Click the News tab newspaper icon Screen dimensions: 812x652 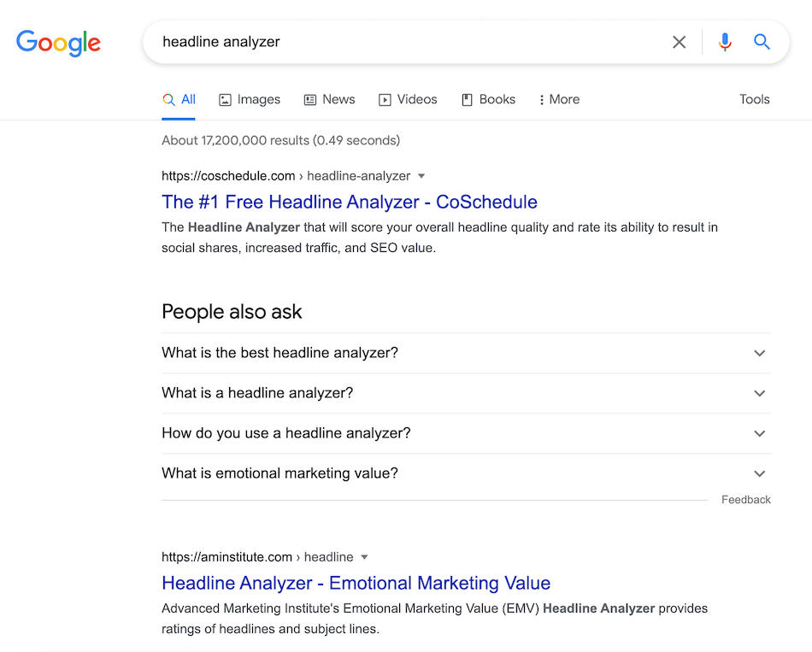click(309, 100)
